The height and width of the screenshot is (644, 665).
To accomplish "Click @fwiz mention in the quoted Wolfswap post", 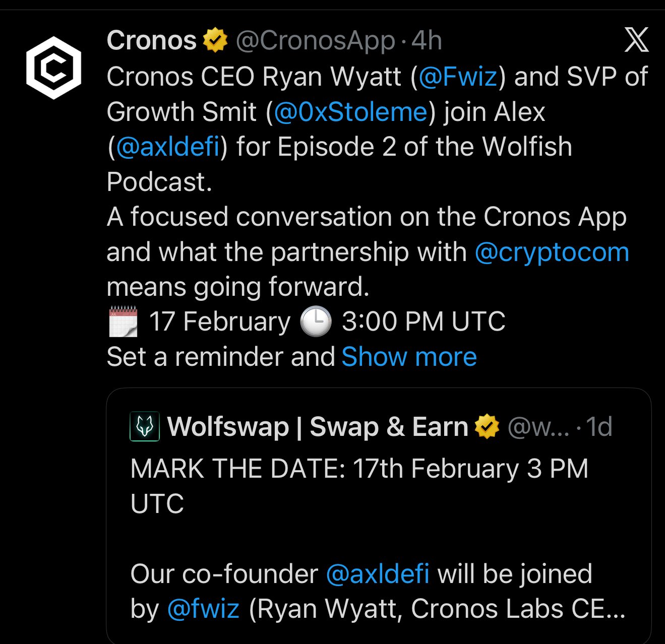I will [203, 609].
